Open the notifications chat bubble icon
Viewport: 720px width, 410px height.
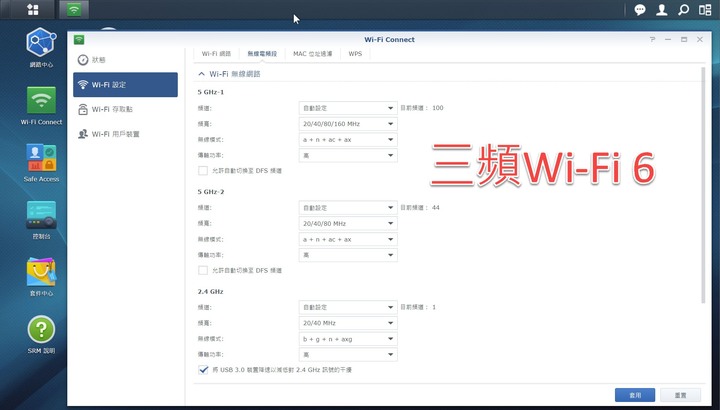click(x=640, y=10)
